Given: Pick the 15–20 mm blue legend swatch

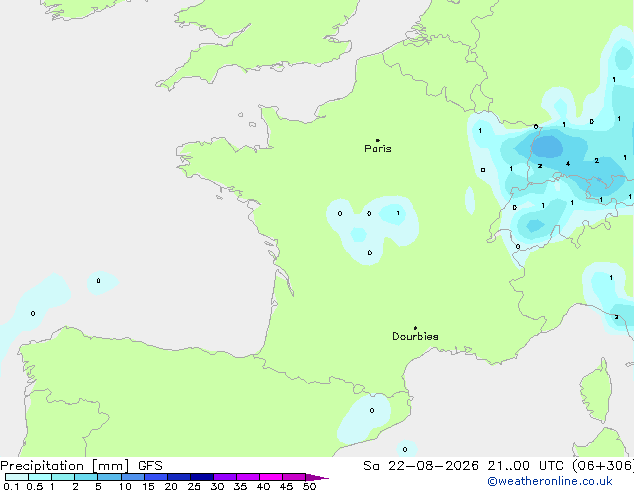Looking at the screenshot, I should pos(156,477).
